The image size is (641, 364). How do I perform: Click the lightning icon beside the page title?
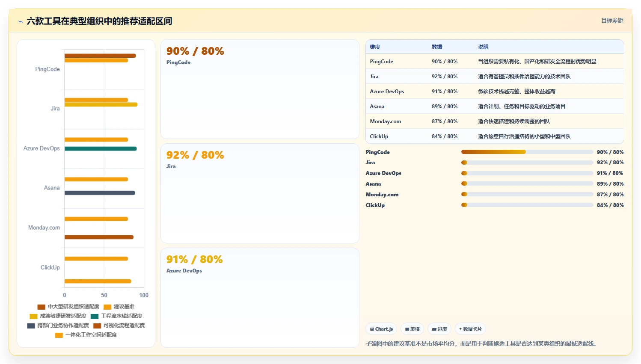[x=20, y=21]
